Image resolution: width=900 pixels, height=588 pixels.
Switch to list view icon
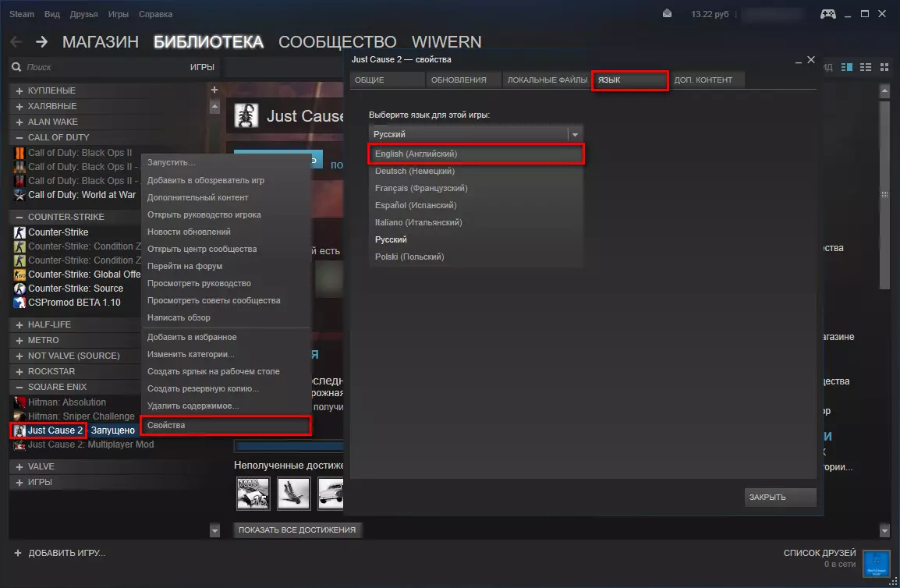866,67
